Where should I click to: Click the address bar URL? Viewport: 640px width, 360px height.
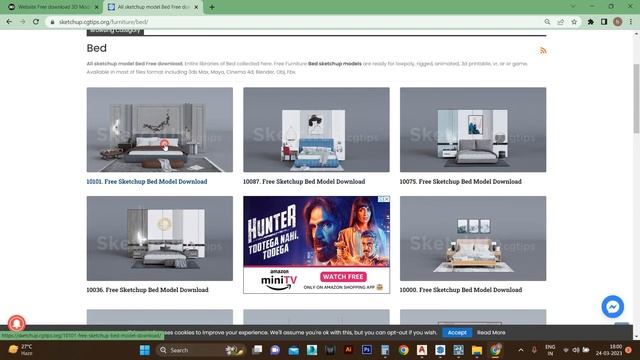103,22
